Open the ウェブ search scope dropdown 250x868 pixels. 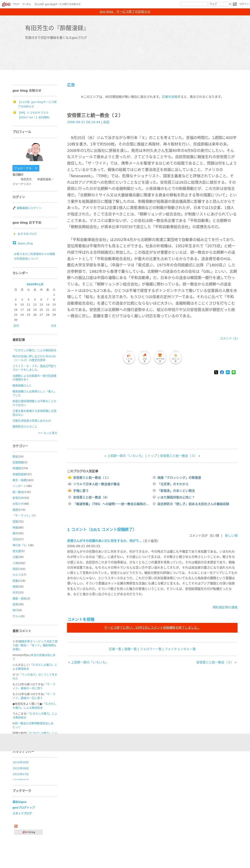pos(220,4)
